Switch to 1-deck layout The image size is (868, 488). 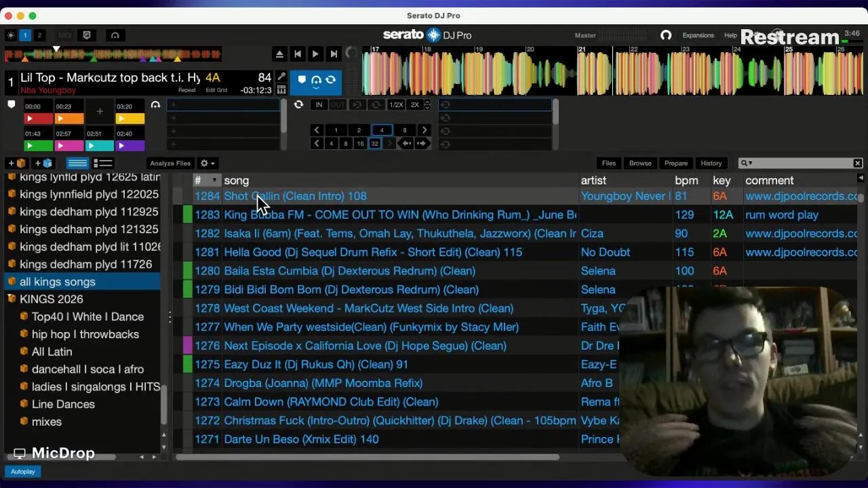click(x=25, y=35)
